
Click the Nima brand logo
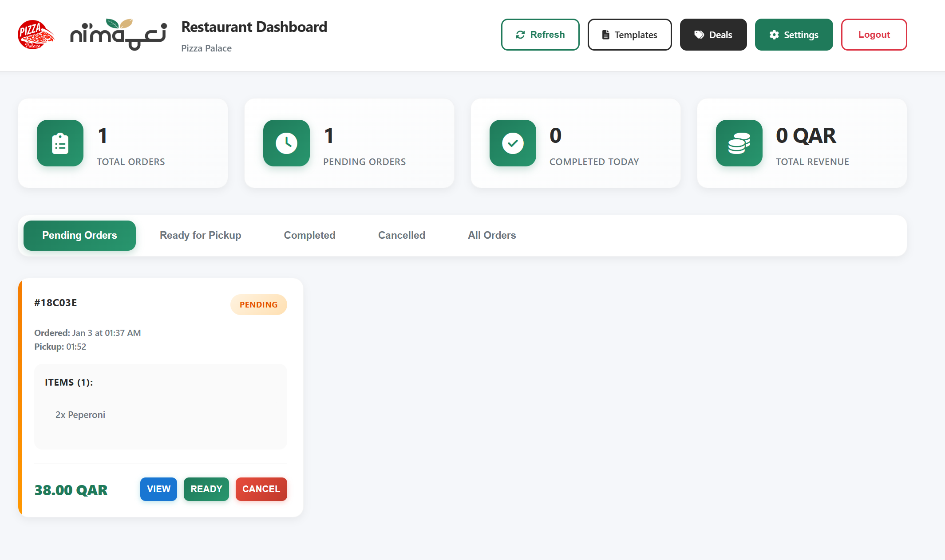(x=119, y=35)
